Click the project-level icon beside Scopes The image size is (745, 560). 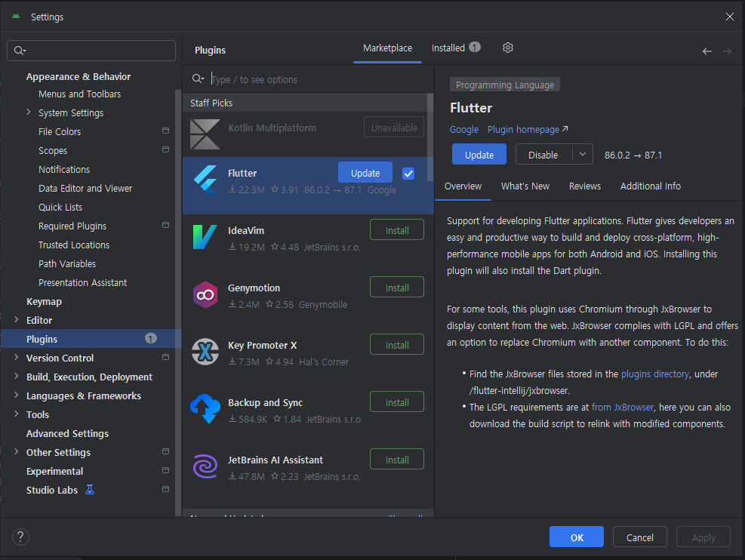pos(165,149)
